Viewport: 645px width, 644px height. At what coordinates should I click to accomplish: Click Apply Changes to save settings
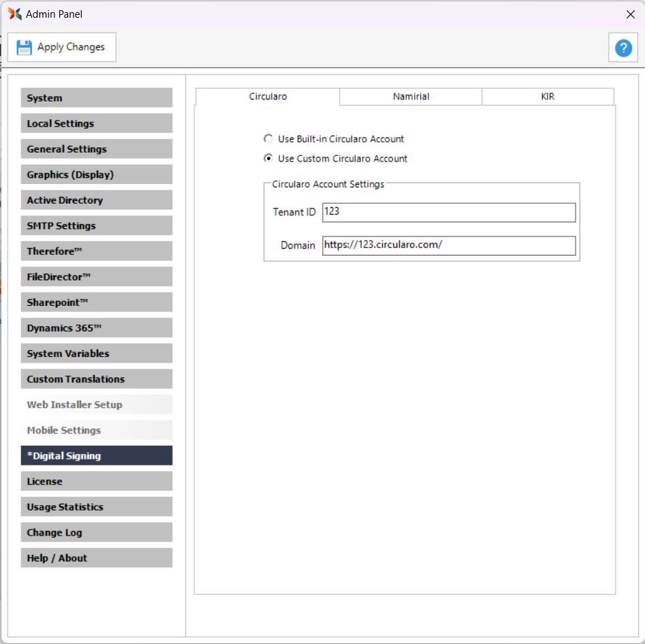(x=62, y=47)
